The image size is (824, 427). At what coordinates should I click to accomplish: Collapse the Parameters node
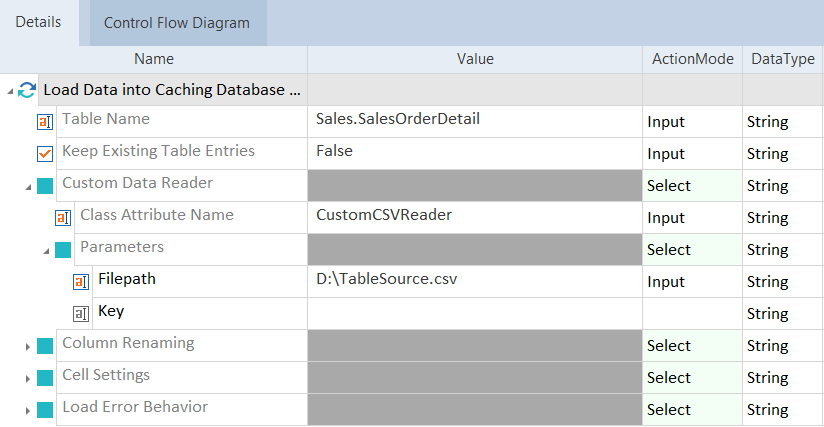pyautogui.click(x=45, y=250)
